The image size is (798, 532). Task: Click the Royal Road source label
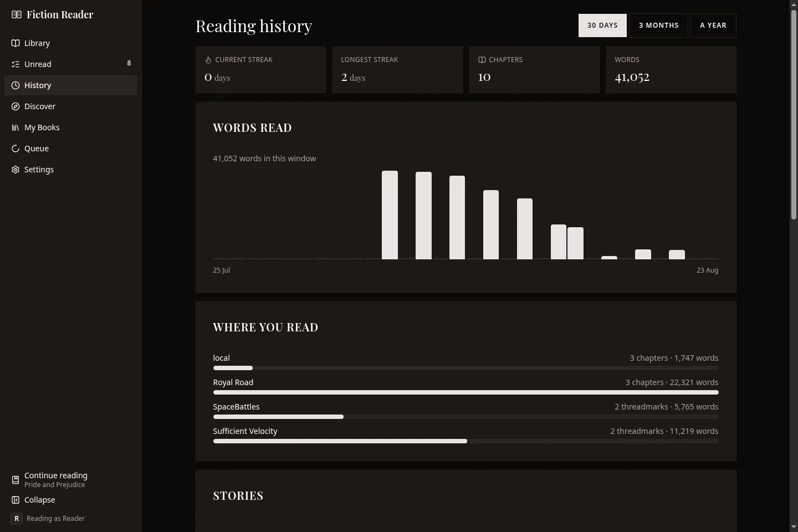(233, 382)
